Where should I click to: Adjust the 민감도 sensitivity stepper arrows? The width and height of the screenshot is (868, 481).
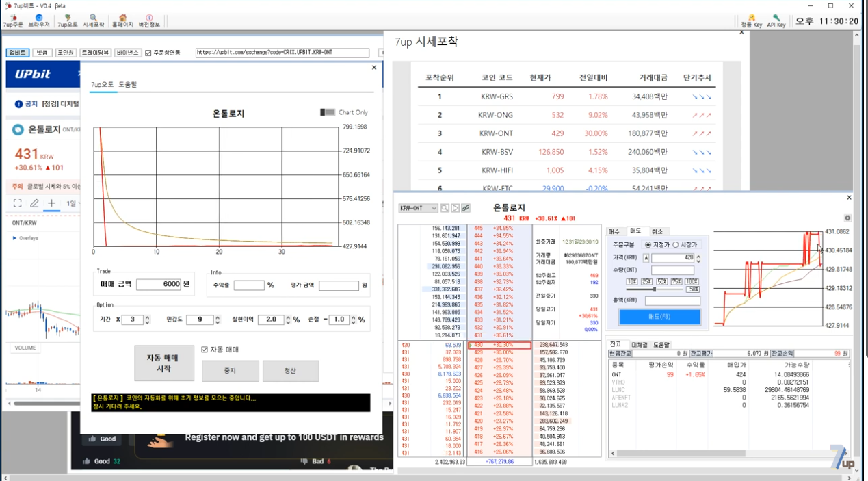[218, 320]
